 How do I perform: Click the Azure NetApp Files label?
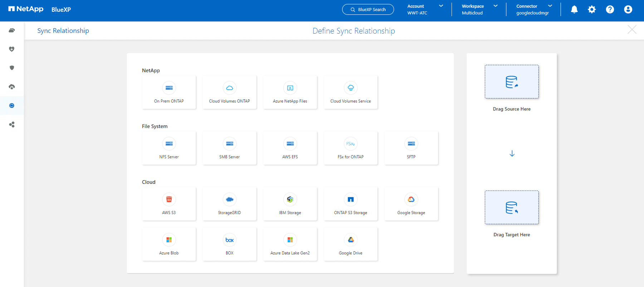(290, 101)
